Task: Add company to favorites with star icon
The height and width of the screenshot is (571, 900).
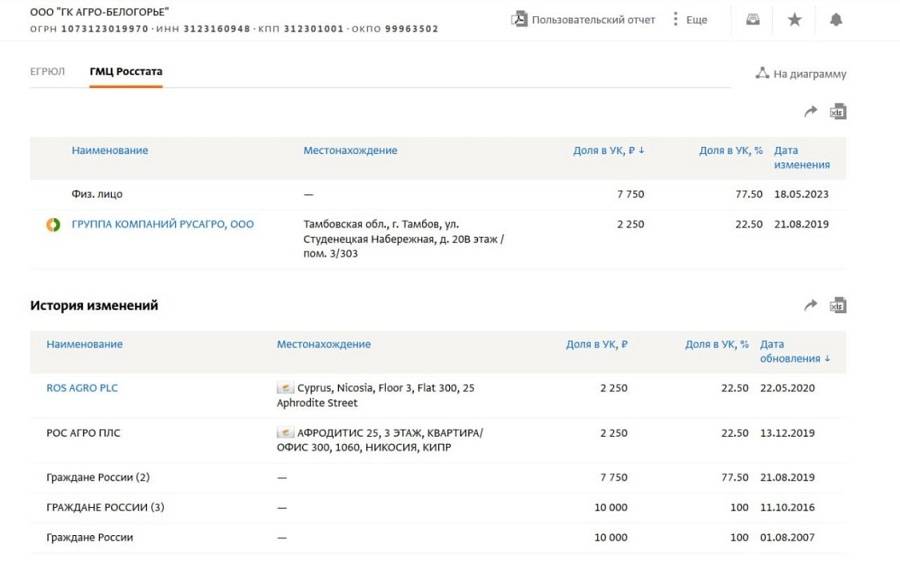Action: coord(795,19)
